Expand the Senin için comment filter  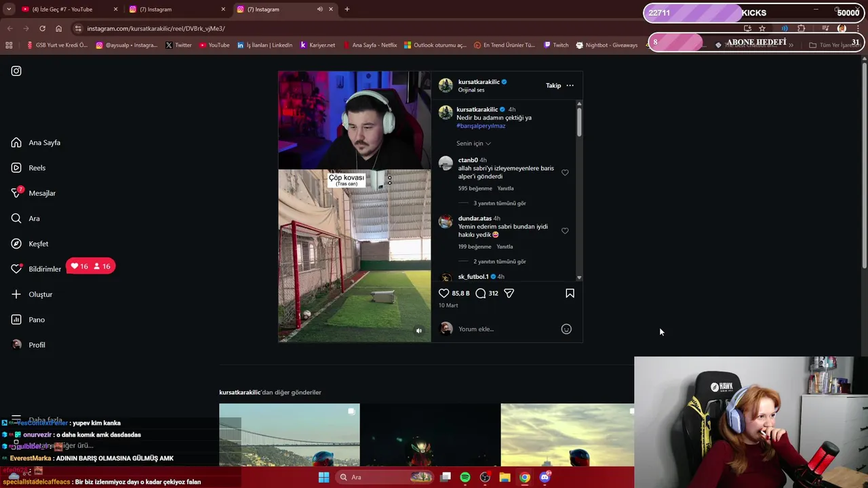pyautogui.click(x=473, y=143)
